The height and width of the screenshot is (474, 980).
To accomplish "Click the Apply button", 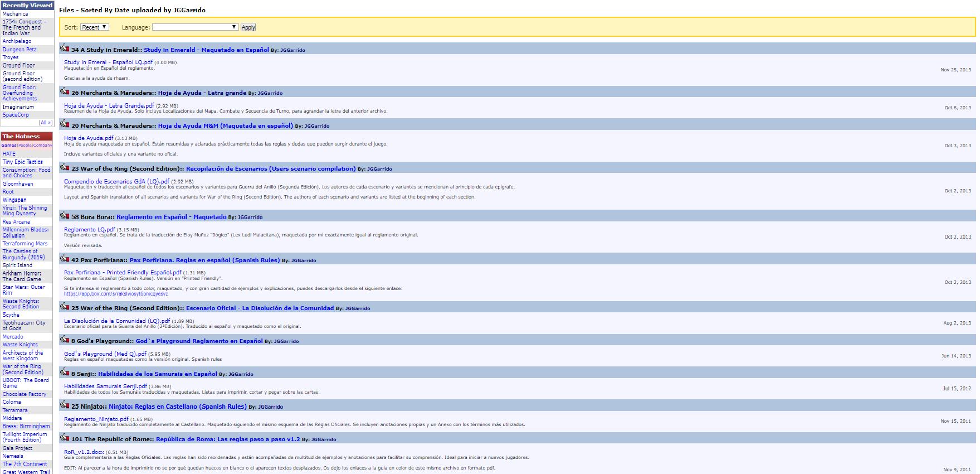I will click(248, 27).
